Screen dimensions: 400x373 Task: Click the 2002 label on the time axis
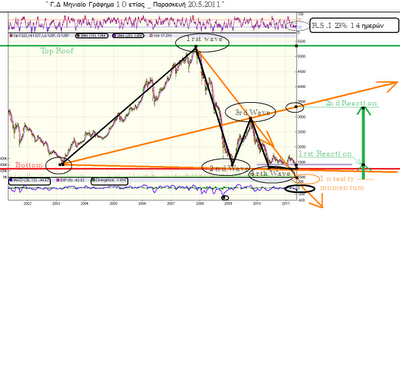(x=28, y=203)
